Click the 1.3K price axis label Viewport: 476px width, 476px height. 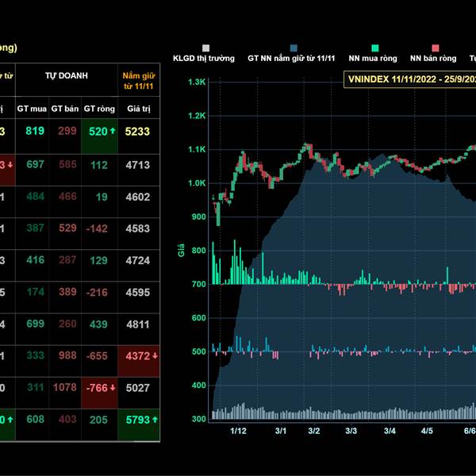pos(197,82)
